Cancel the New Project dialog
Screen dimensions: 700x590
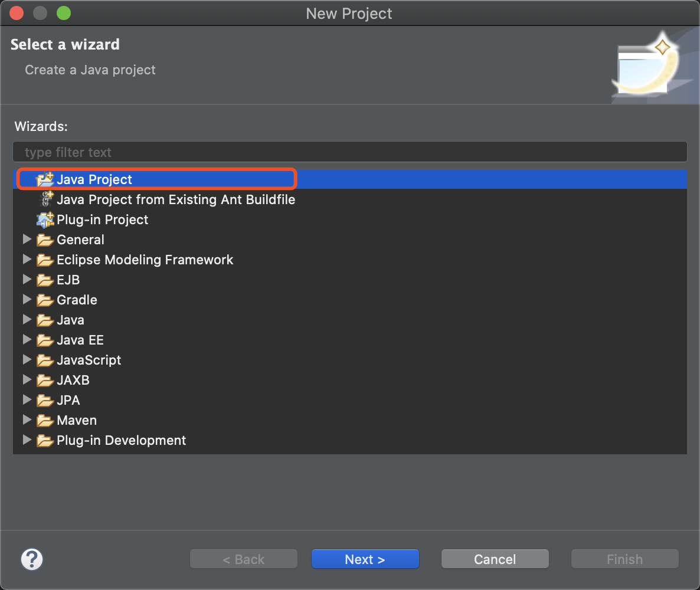(x=495, y=559)
